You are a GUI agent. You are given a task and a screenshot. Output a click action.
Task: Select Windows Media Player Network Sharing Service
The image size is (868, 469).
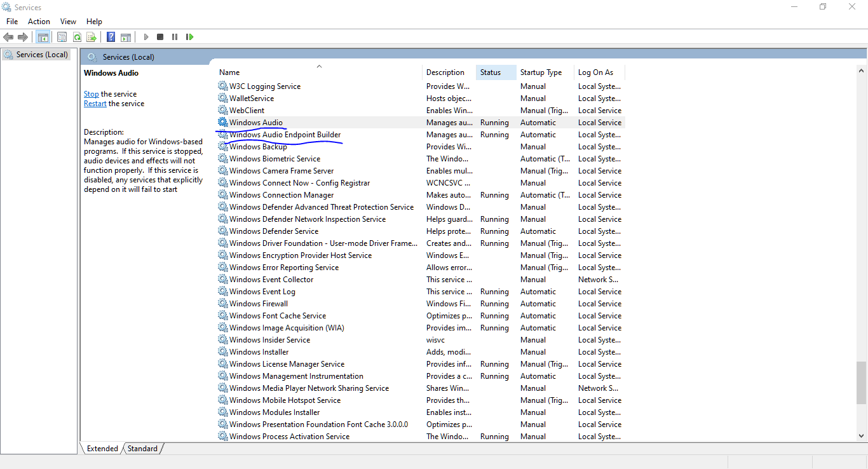pos(421,388)
